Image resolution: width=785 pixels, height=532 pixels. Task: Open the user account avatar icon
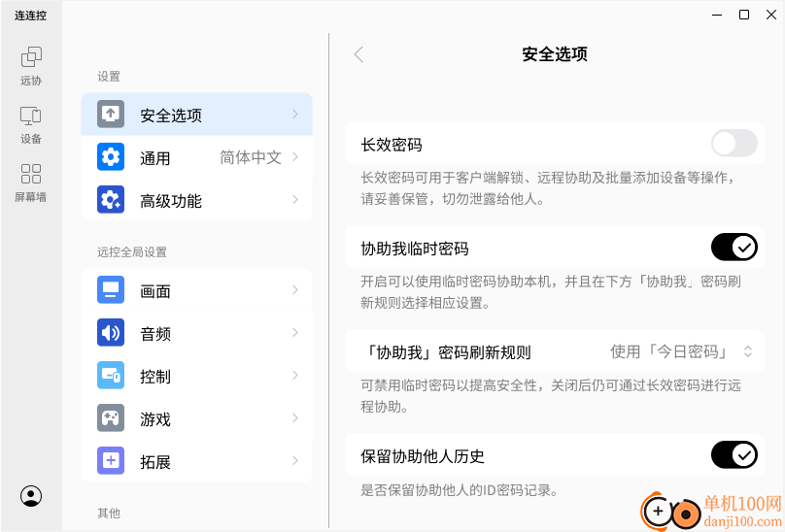(x=31, y=496)
